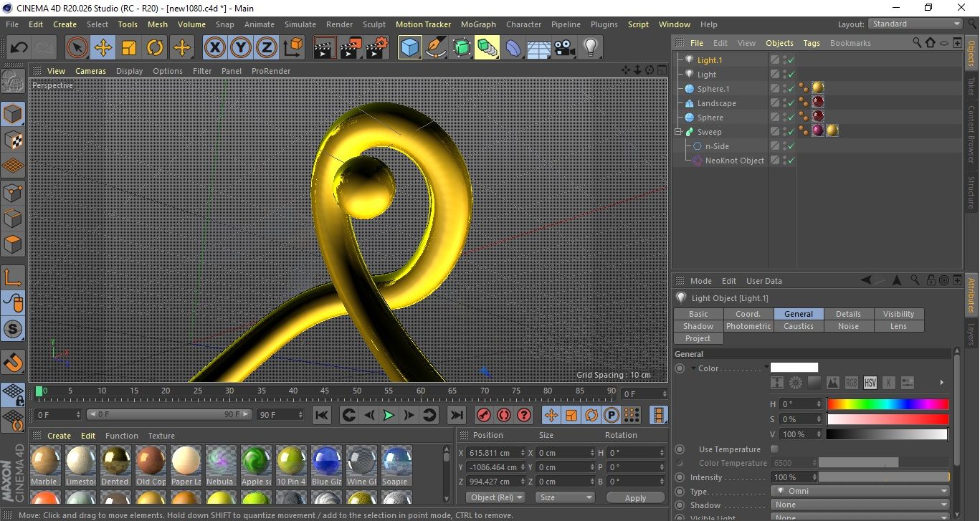Viewport: 980px width, 521px height.
Task: Click Viewport Solo S icon
Action: [x=13, y=330]
